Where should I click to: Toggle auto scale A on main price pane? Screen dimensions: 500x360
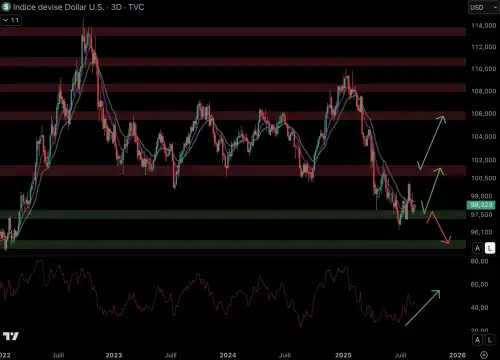click(478, 248)
